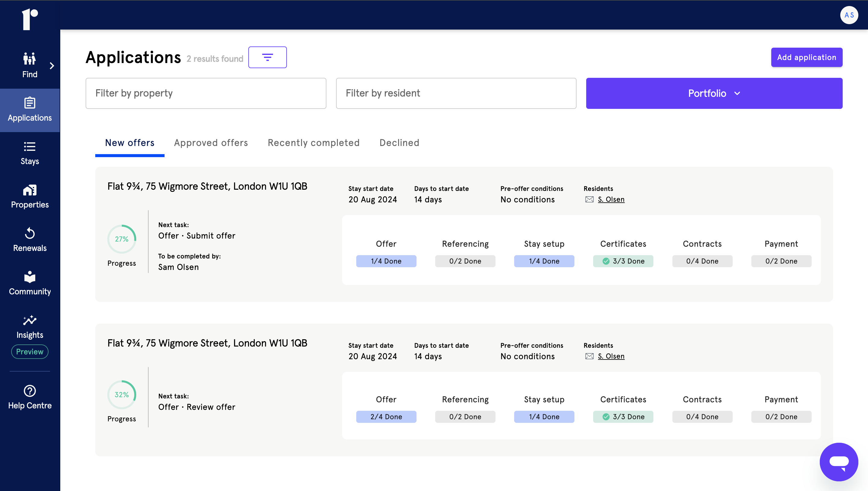The height and width of the screenshot is (491, 868).
Task: Click the filter options icon button
Action: pos(267,57)
